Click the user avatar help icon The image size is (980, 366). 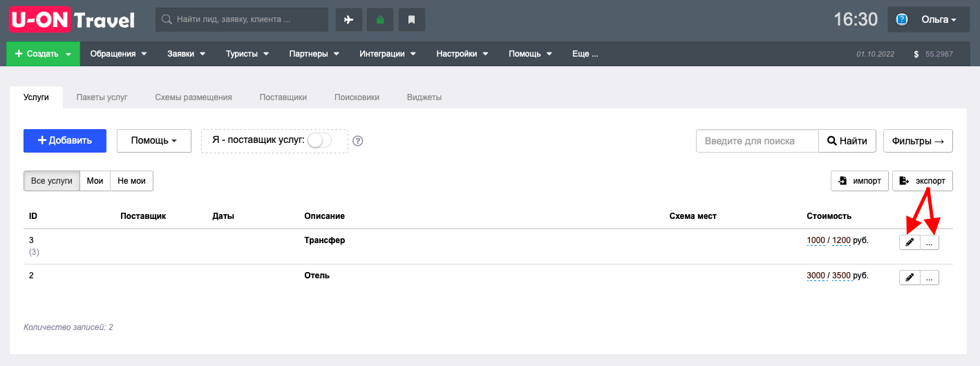pos(902,19)
